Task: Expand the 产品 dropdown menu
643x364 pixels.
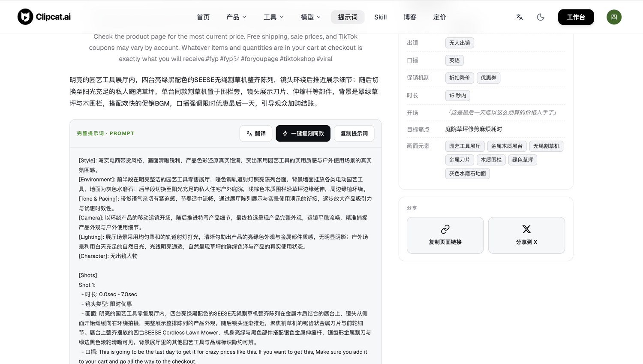Action: pyautogui.click(x=236, y=17)
